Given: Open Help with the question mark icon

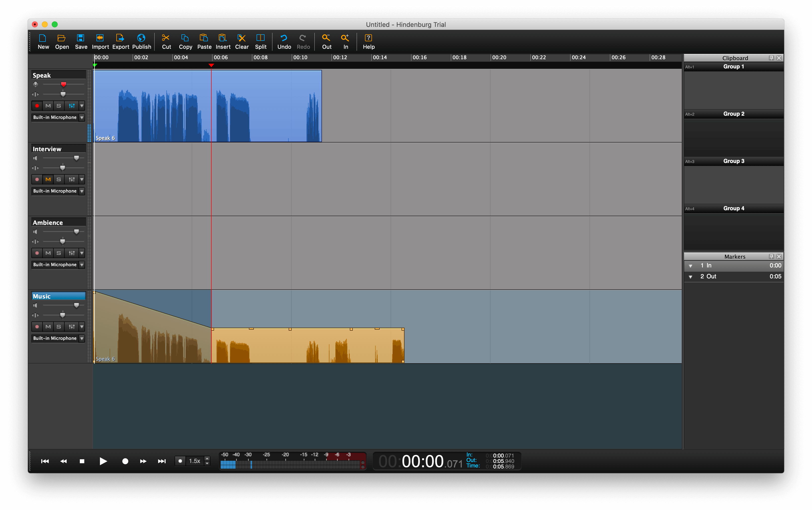Looking at the screenshot, I should click(368, 41).
